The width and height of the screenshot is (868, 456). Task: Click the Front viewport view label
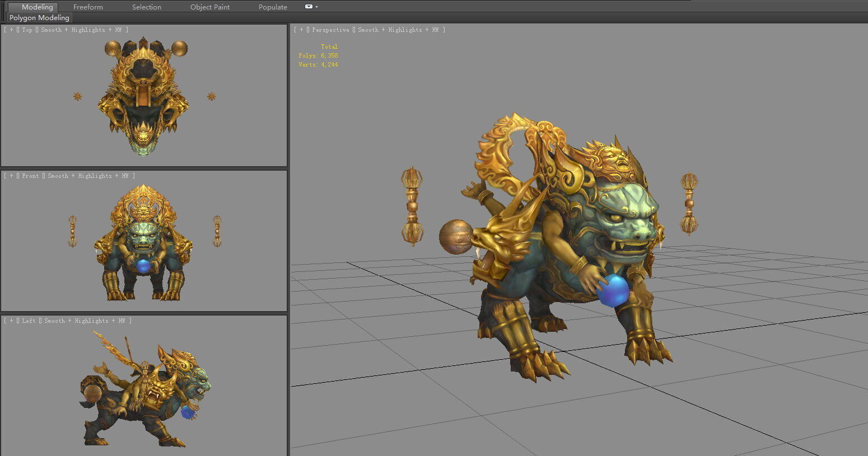point(30,176)
